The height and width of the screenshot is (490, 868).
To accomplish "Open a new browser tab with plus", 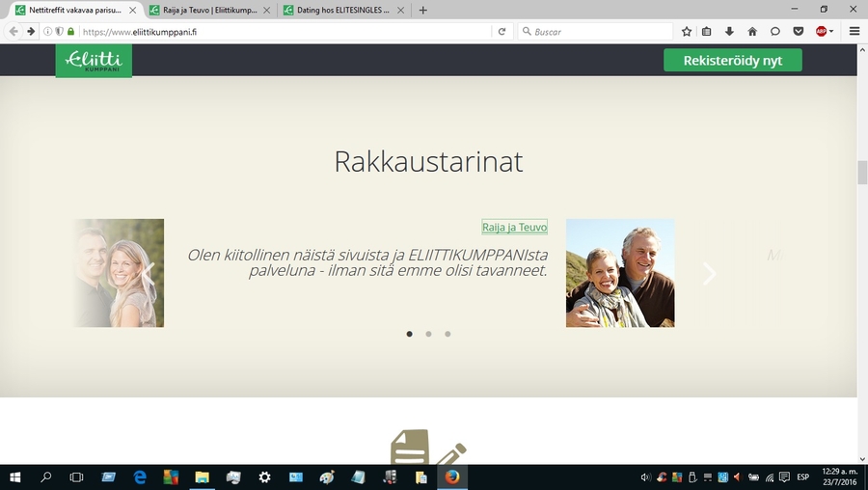I will (x=423, y=10).
